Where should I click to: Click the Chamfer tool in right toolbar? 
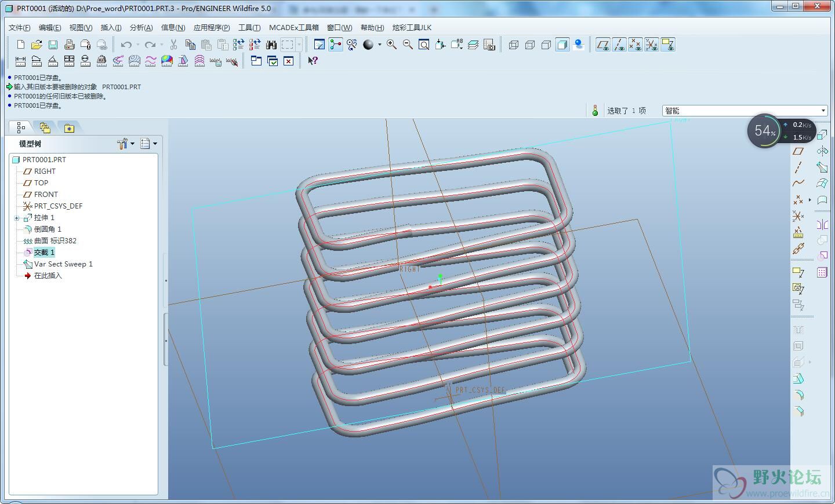point(798,411)
